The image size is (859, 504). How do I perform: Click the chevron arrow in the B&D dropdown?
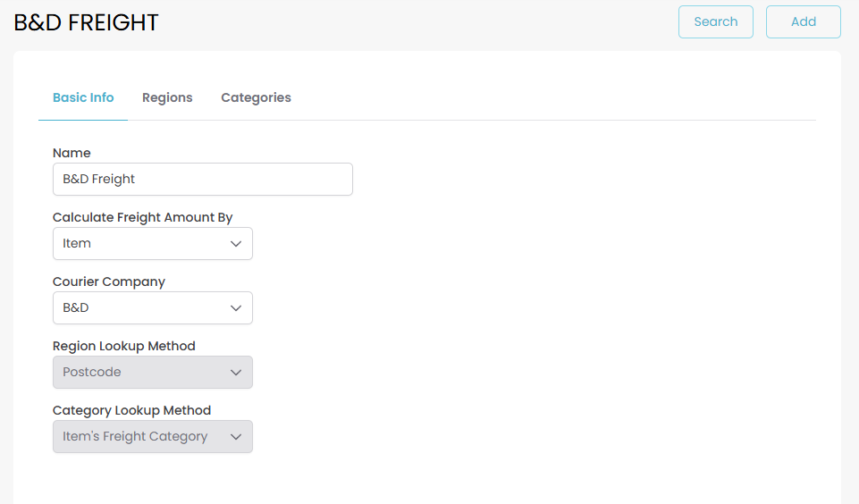pyautogui.click(x=236, y=307)
